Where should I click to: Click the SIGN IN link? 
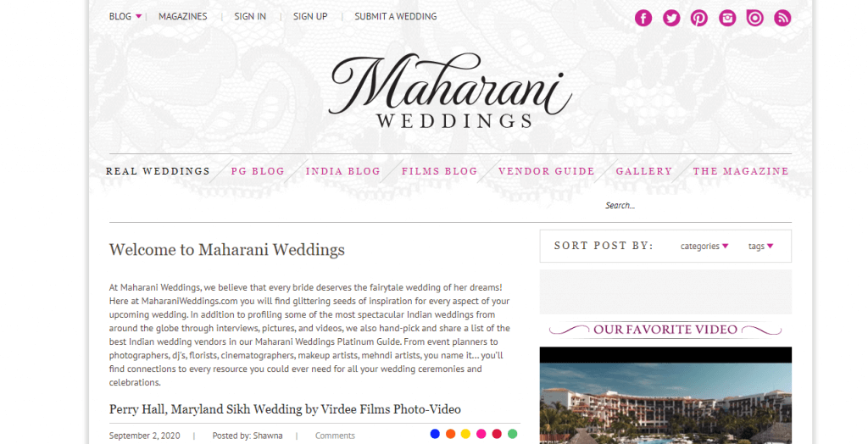click(250, 17)
